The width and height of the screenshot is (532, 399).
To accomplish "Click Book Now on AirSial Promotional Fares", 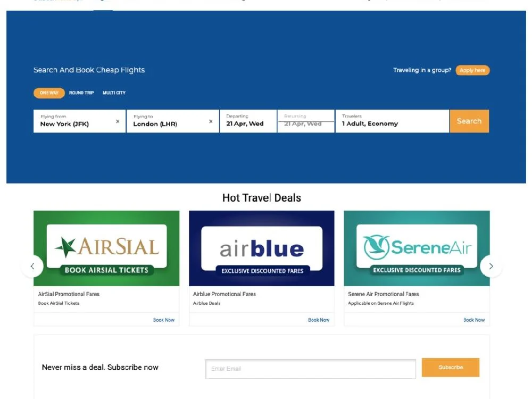I will pos(163,320).
